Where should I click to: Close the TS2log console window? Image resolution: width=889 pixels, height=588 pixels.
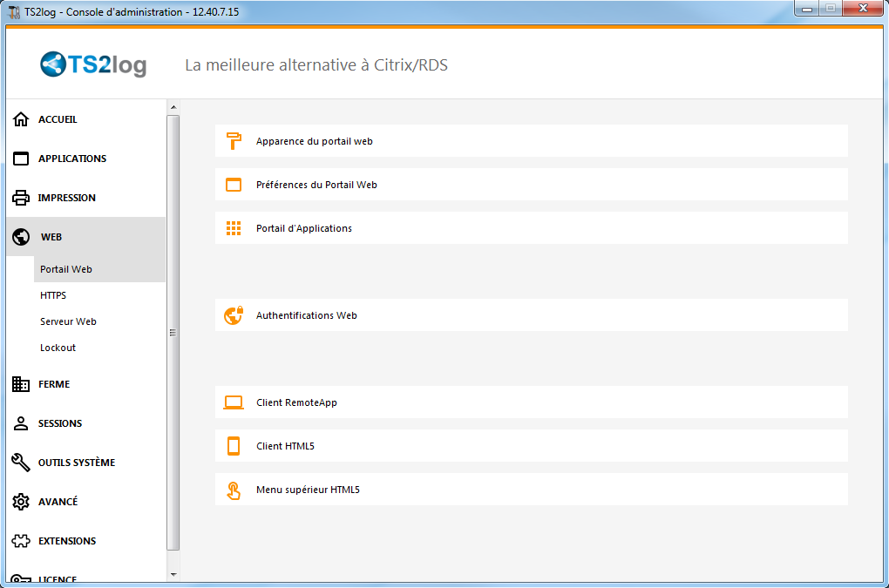click(863, 8)
